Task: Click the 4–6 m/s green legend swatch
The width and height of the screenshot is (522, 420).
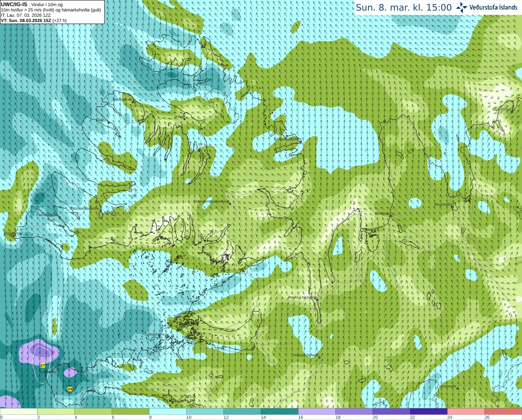Action: coord(93,411)
